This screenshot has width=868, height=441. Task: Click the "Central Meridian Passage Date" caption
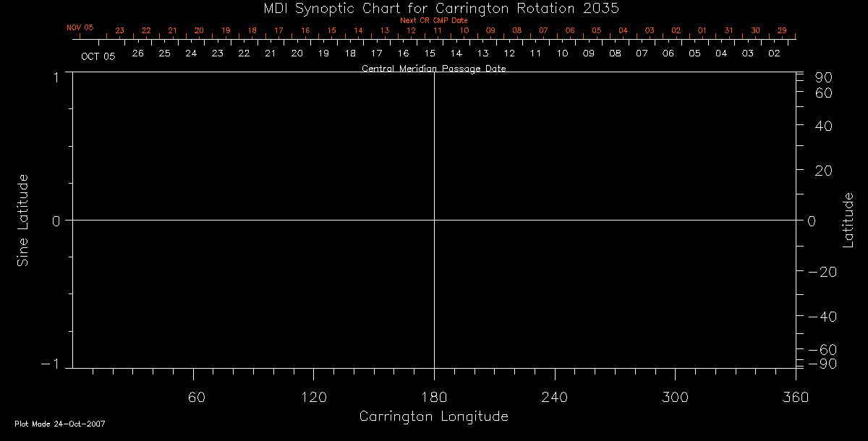pyautogui.click(x=433, y=69)
